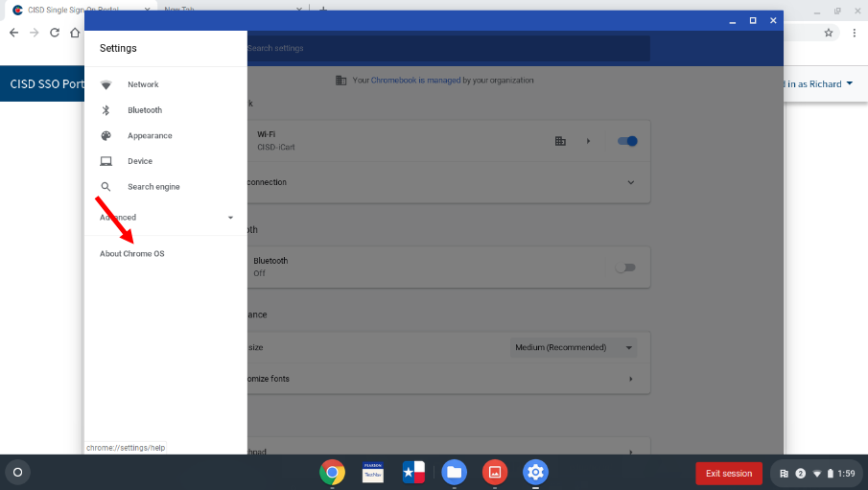
Task: Expand the Advanced settings section
Action: tap(167, 218)
